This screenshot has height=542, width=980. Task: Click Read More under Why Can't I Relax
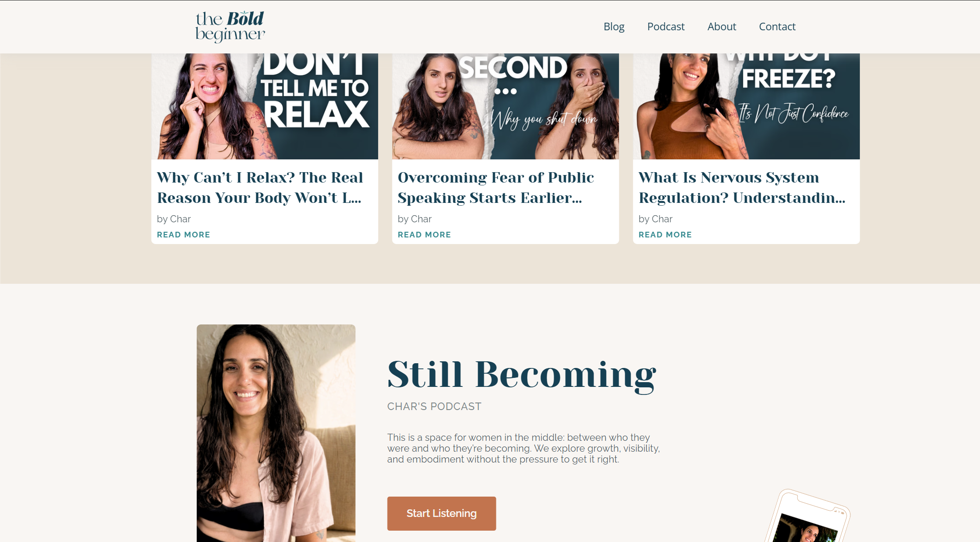(184, 235)
